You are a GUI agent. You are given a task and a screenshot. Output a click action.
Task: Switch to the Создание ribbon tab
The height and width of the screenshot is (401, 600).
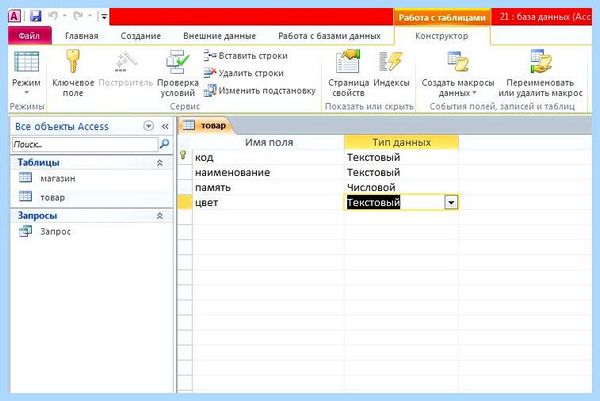click(x=140, y=36)
